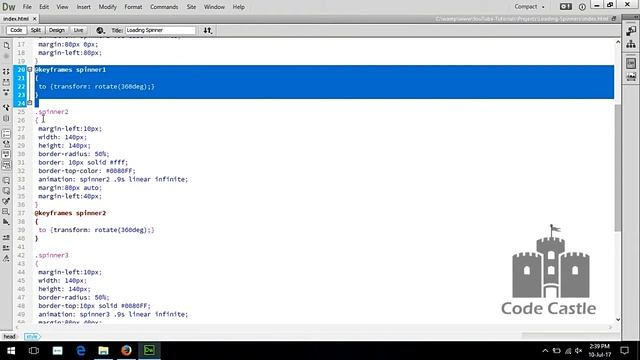640x360 pixels.
Task: Open Recent Snippets from coding toolbar
Action: [6, 211]
